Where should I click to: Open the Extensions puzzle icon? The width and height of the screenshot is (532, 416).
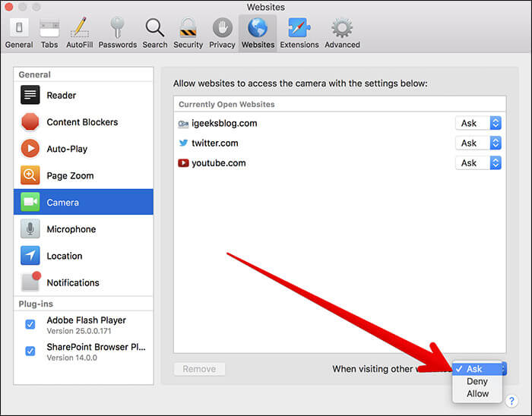(299, 28)
